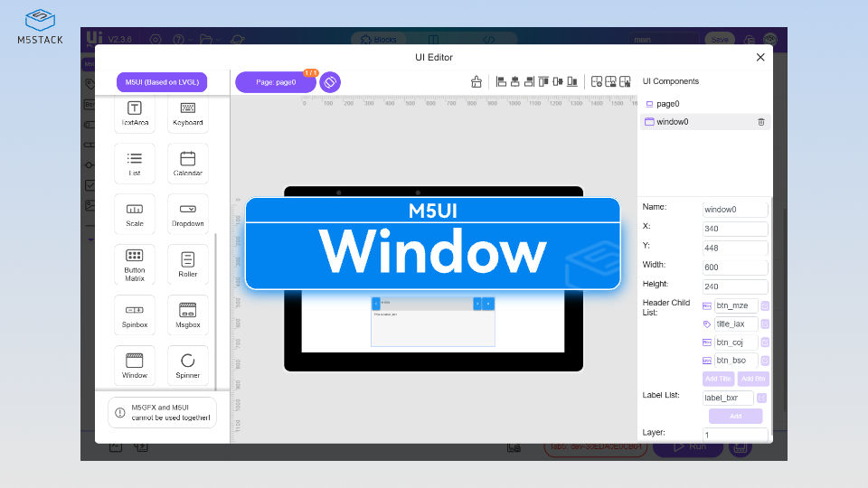Screen dimensions: 868x488
Task: Click the Roller widget icon
Action: coord(187,264)
